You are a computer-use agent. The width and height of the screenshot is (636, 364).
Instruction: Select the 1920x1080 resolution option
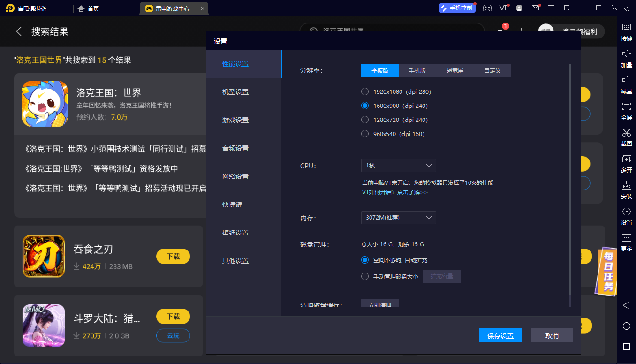click(x=365, y=91)
